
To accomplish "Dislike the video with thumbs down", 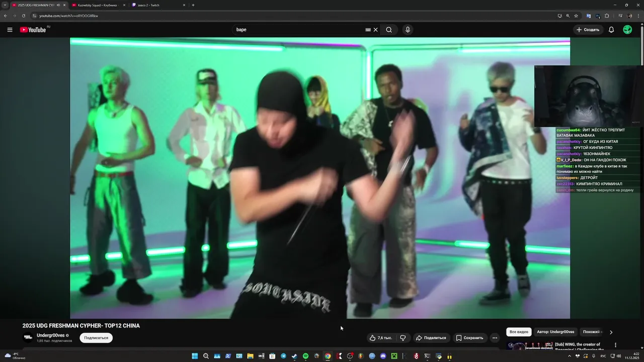I will (403, 338).
